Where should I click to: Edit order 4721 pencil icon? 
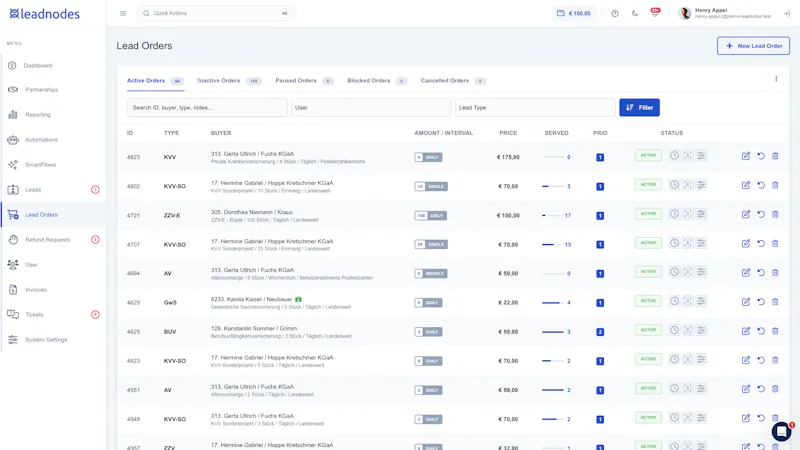(745, 214)
